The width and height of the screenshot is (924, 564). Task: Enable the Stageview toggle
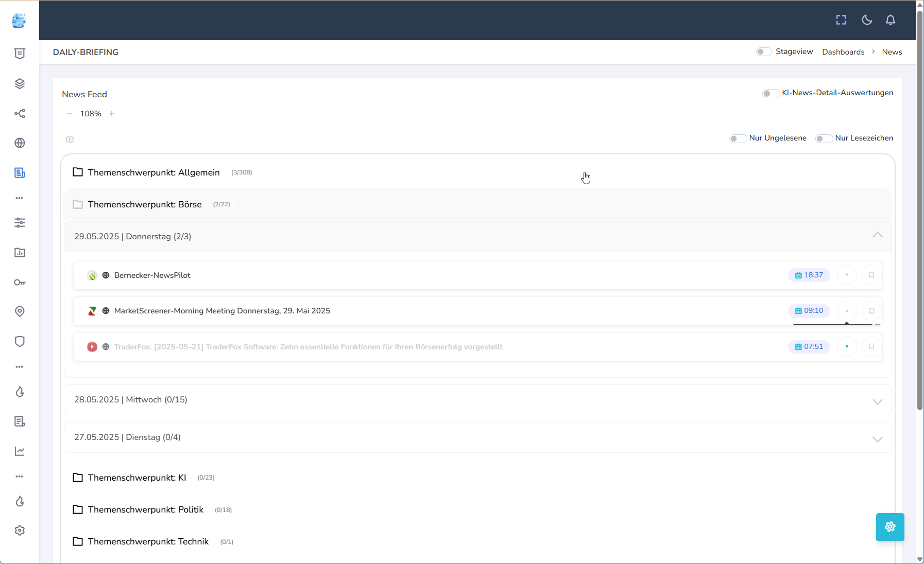tap(763, 52)
